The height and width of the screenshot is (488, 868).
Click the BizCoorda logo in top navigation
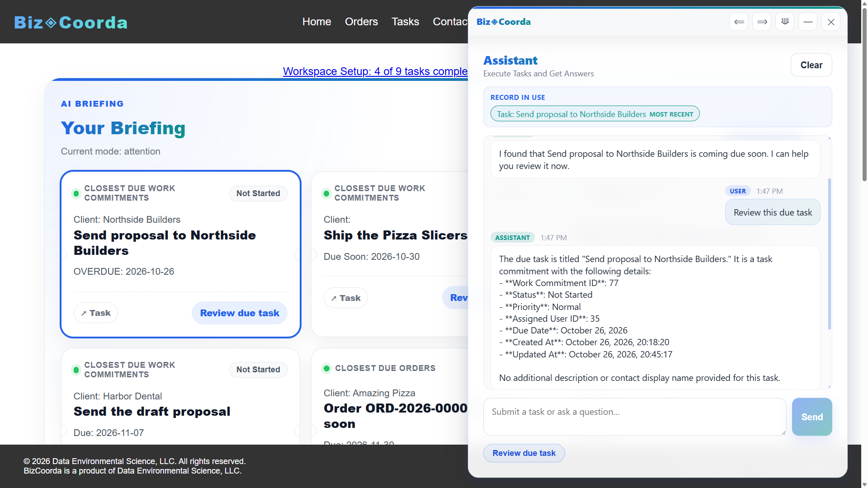71,22
